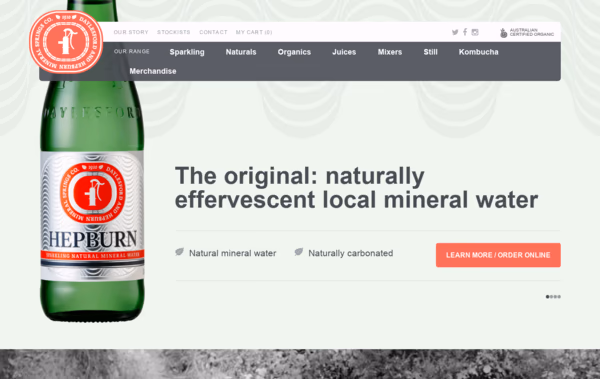Viewport: 600px width, 379px height.
Task: Select the first carousel slide dot
Action: (548, 297)
